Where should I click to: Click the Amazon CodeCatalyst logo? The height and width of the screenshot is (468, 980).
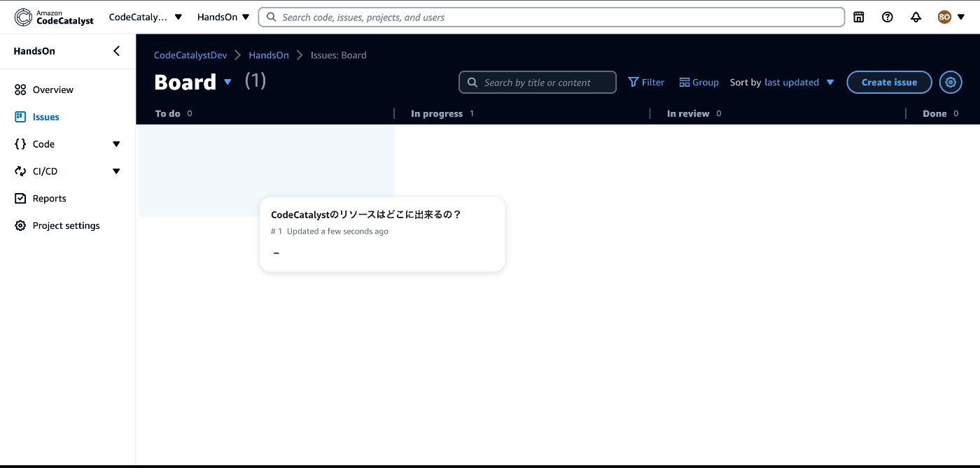[54, 17]
